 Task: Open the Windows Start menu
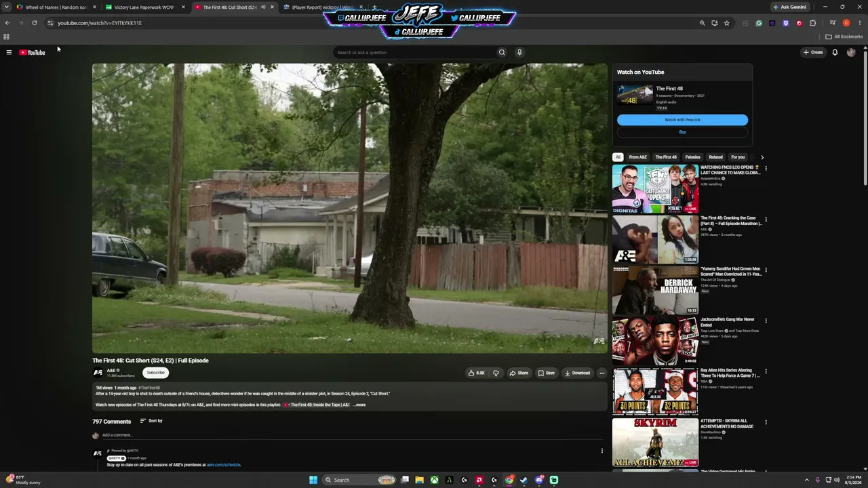point(313,480)
